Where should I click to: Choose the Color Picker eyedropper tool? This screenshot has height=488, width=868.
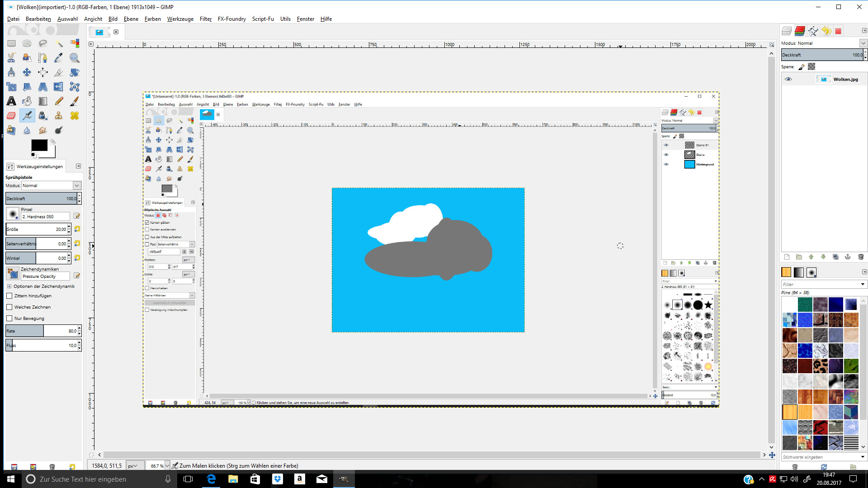coord(59,58)
